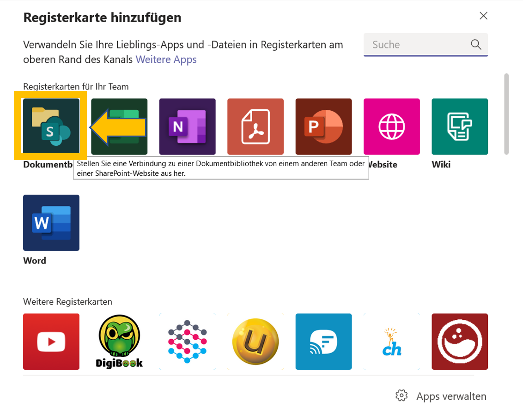
Task: Select the Wiki app tile
Action: [460, 126]
